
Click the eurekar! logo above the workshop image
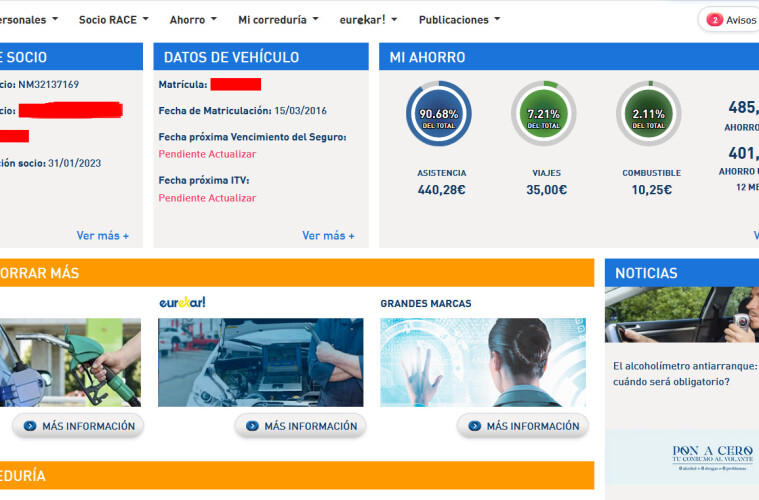tap(182, 303)
